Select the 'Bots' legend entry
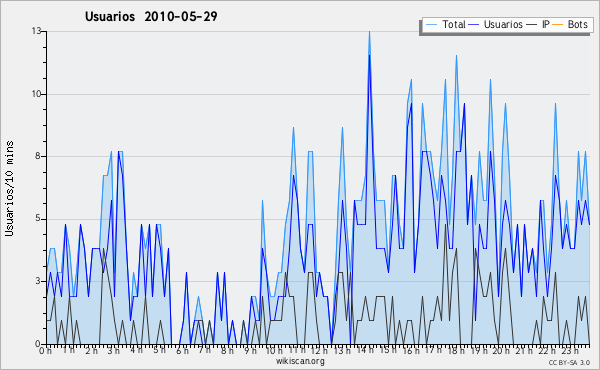 570,24
